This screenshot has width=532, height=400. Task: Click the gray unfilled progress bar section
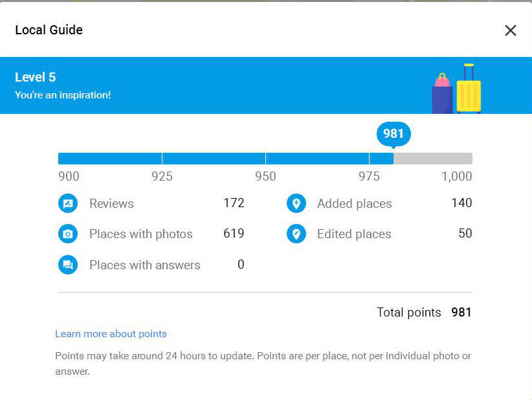click(x=433, y=159)
